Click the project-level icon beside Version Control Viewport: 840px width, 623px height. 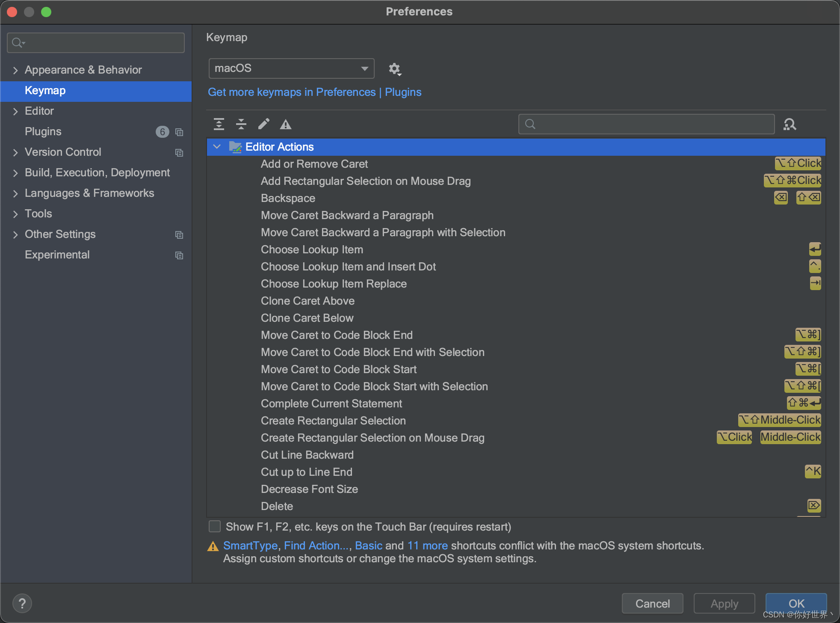tap(179, 153)
